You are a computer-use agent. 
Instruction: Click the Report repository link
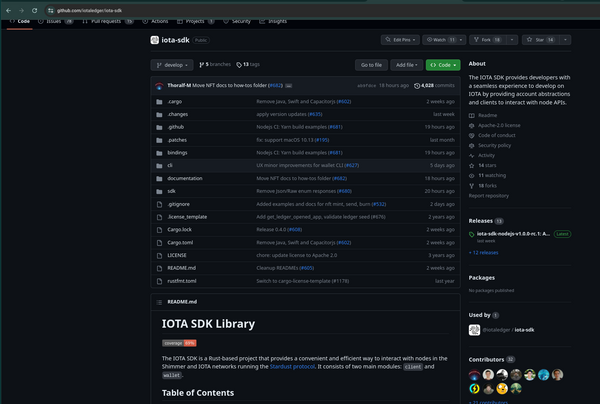[489, 196]
